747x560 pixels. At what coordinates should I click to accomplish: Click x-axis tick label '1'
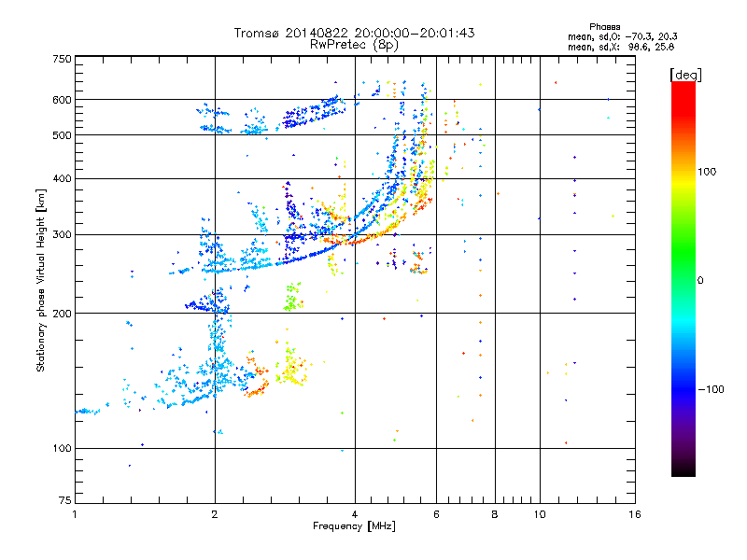[x=75, y=514]
